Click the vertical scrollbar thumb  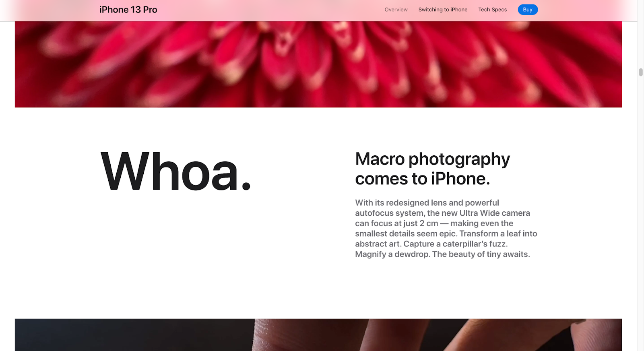[x=641, y=72]
